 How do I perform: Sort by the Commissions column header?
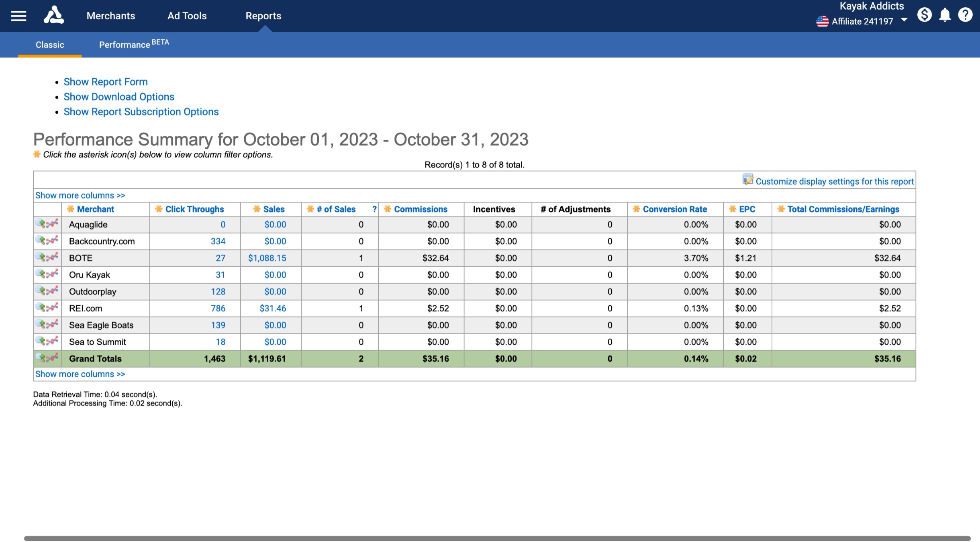pyautogui.click(x=421, y=209)
